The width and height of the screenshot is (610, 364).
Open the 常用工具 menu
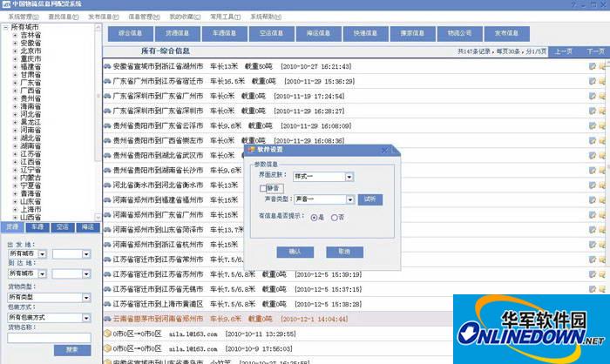[225, 17]
